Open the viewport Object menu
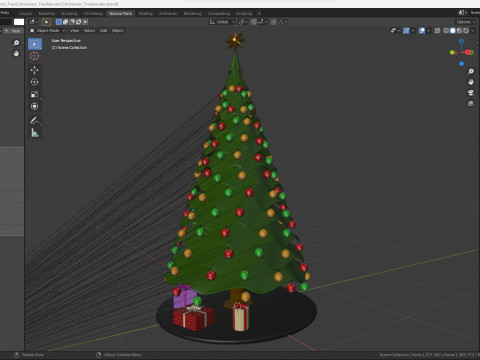The image size is (480, 360). pos(117,31)
